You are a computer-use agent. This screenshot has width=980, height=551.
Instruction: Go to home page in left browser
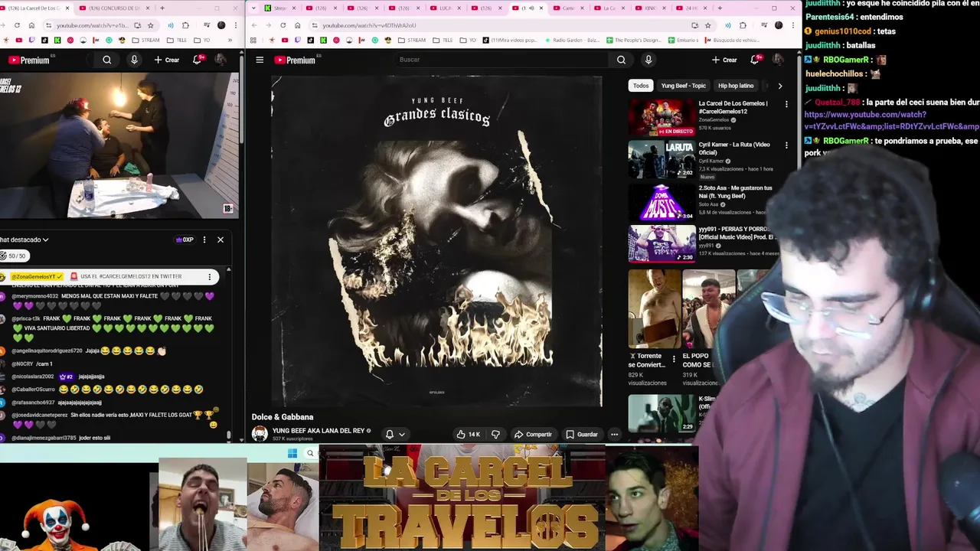point(31,25)
